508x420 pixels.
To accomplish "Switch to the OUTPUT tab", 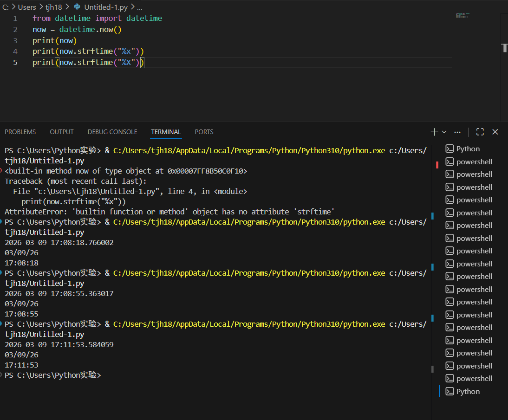I will (x=62, y=132).
